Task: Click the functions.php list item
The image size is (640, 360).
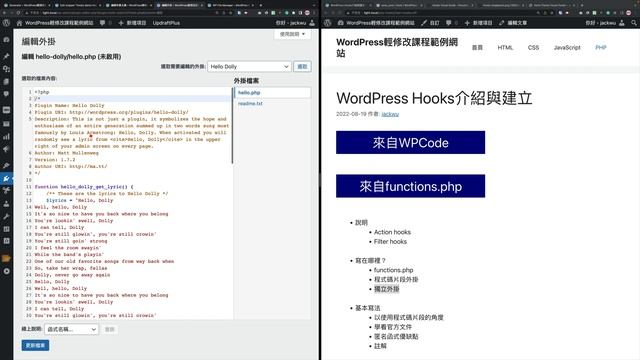Action: click(393, 270)
